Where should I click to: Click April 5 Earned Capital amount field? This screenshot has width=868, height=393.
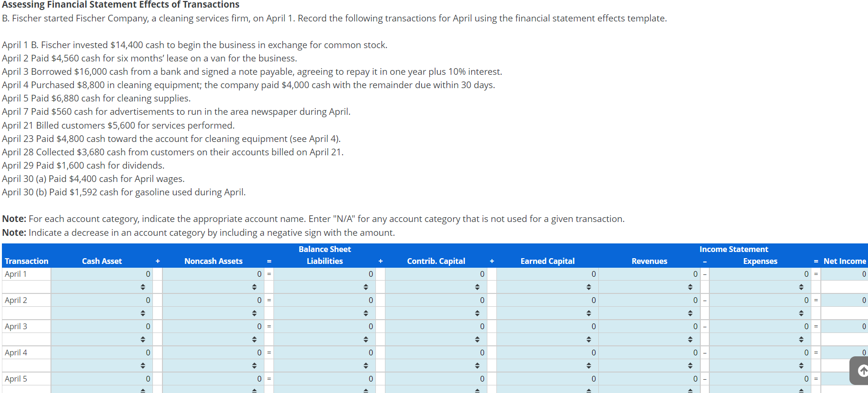click(x=547, y=379)
